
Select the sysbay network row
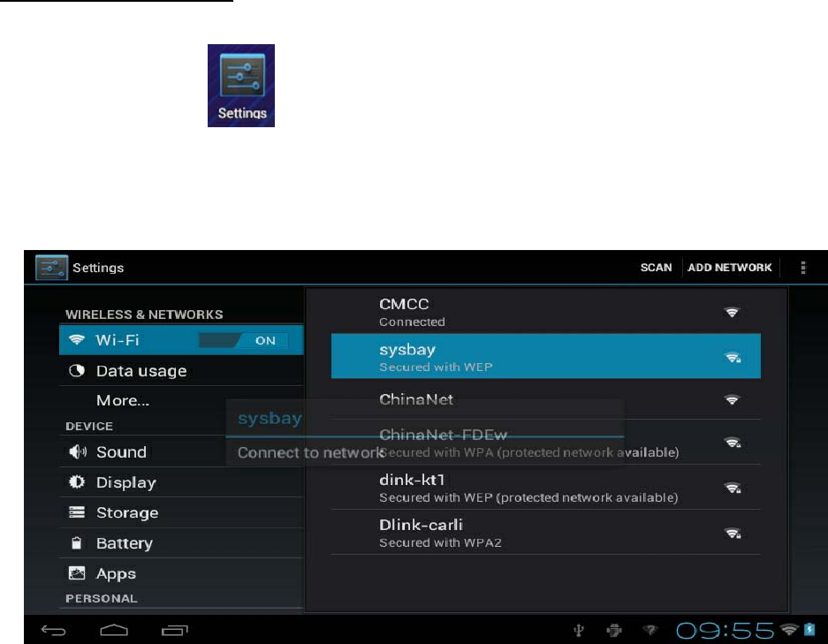(x=546, y=356)
